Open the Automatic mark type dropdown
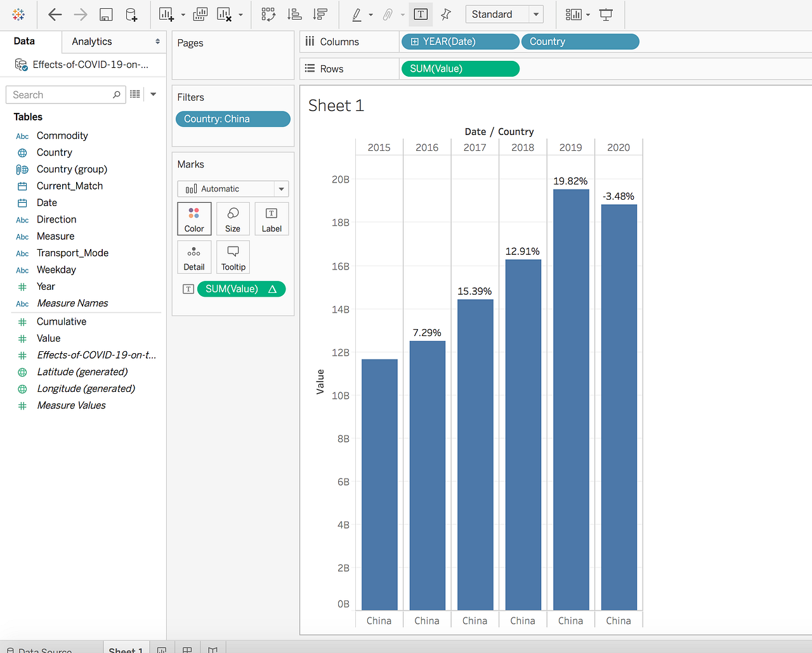Screen dimensions: 812x653 pyautogui.click(x=233, y=189)
